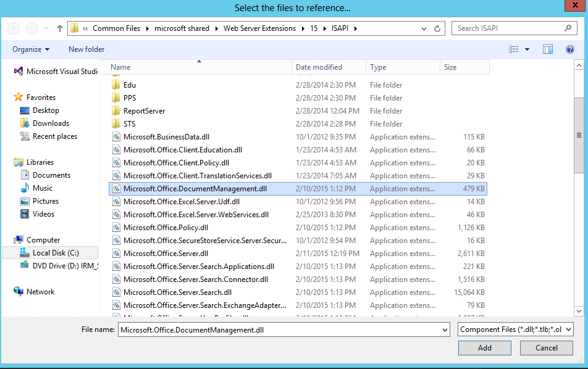
Task: Click the Add button
Action: 484,348
